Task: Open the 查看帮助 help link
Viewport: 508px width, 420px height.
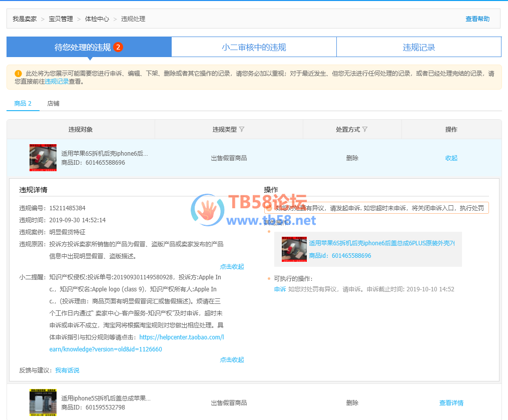Action: 477,19
